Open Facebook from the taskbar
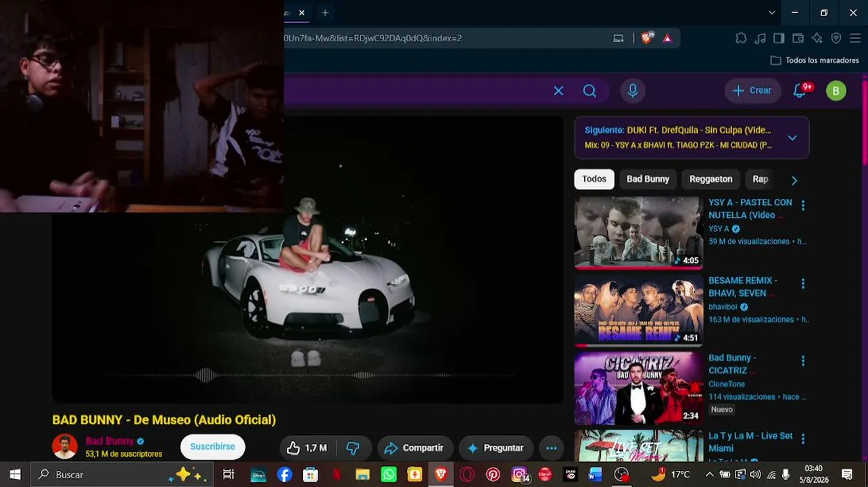The height and width of the screenshot is (487, 868). pyautogui.click(x=285, y=475)
